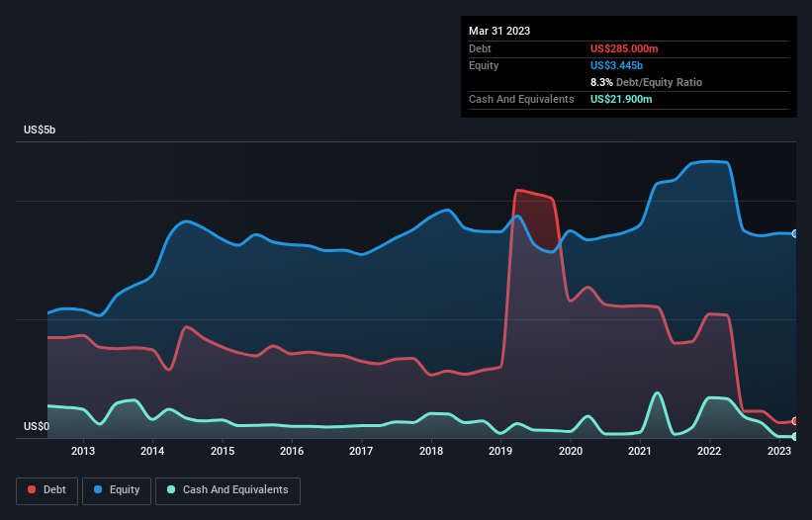Click the 2018 x-axis label

(431, 451)
